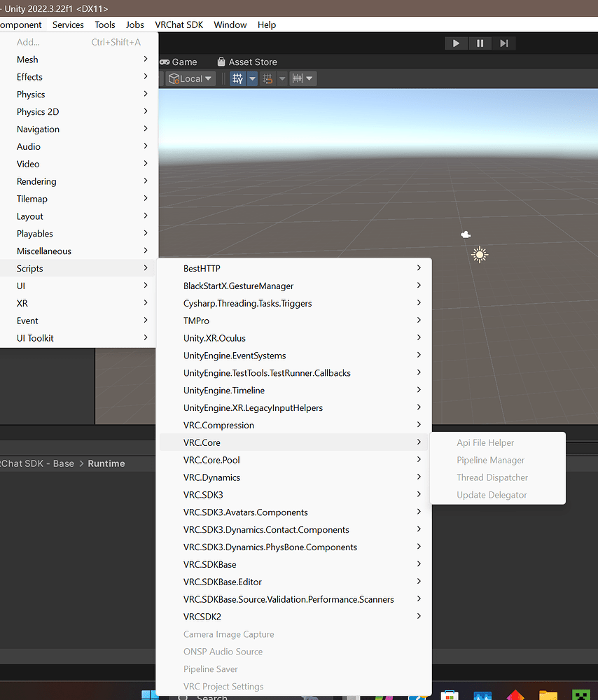The height and width of the screenshot is (700, 598).
Task: Select the snap increment ruler icon
Action: [298, 78]
